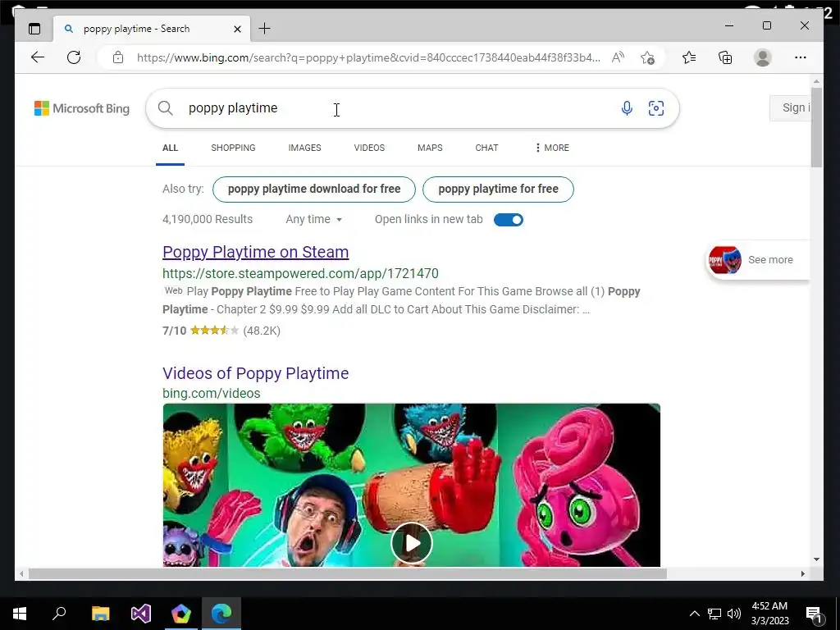Open the Favorites list

[x=689, y=57]
